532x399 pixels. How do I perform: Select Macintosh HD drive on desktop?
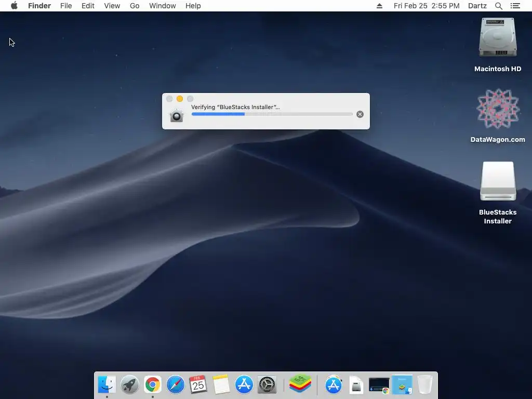pyautogui.click(x=498, y=45)
